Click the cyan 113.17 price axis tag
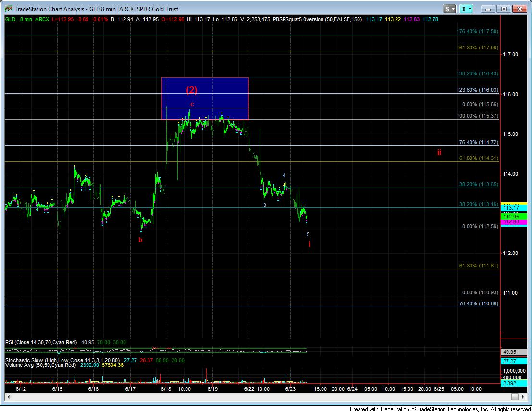532x412 pixels. 514,208
